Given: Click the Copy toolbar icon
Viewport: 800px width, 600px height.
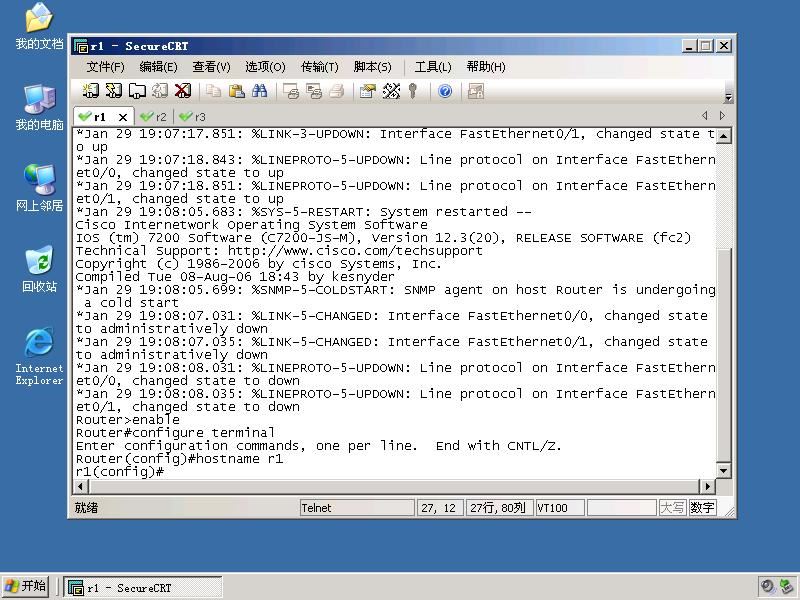Looking at the screenshot, I should pos(213,91).
